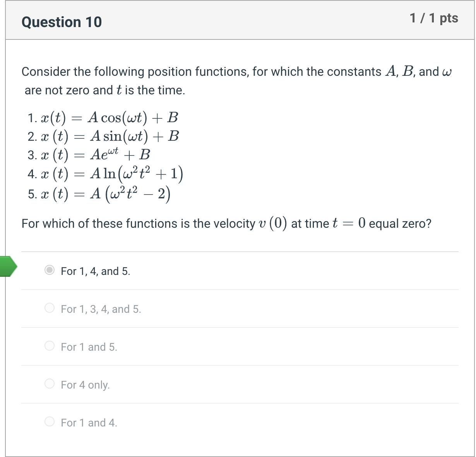Click the problem statement opening paragraph

[237, 80]
